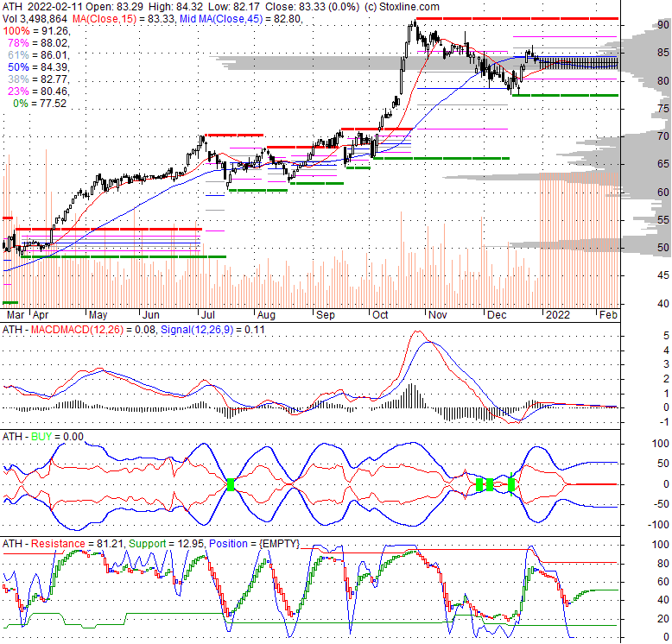672x644 pixels.
Task: Click the 'BUY = 0.00' indicator label
Action: [57, 437]
